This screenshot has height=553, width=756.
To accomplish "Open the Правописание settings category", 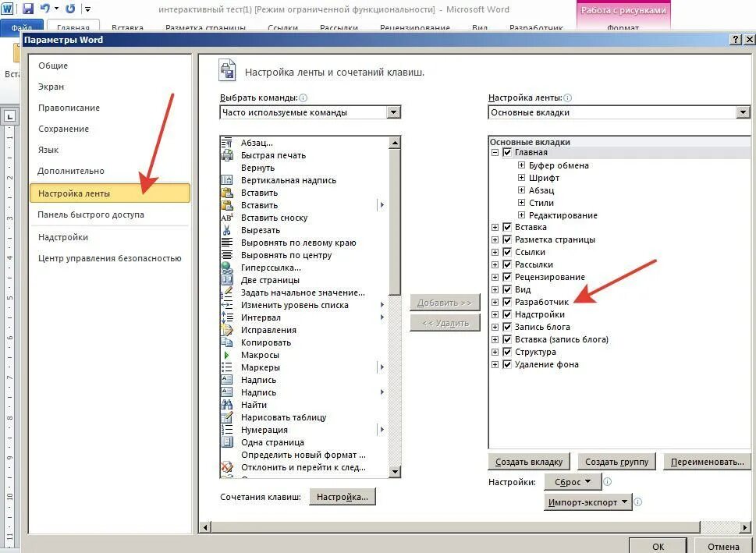I will (x=110, y=108).
